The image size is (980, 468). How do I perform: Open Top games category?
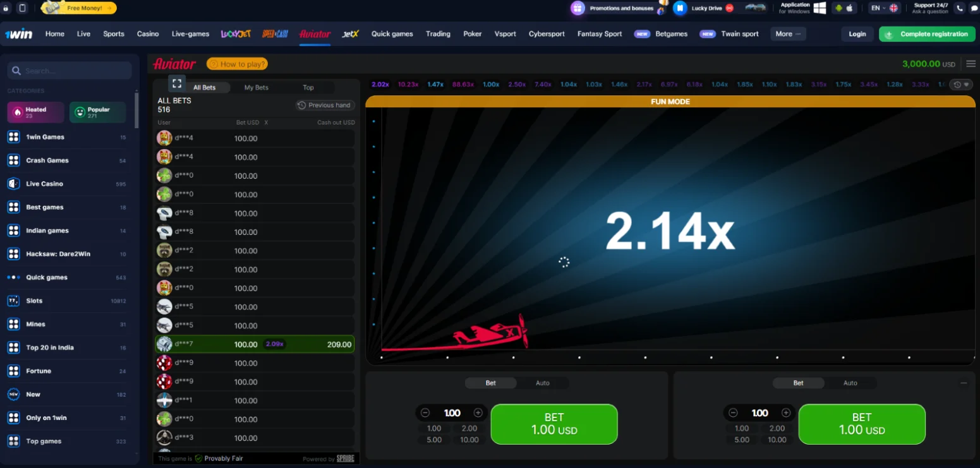66,441
